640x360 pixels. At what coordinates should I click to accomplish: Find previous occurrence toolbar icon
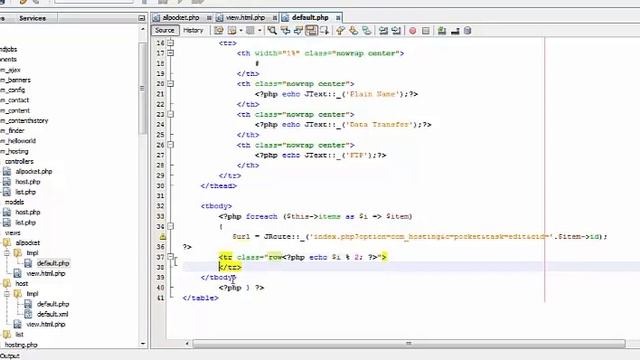(285, 31)
